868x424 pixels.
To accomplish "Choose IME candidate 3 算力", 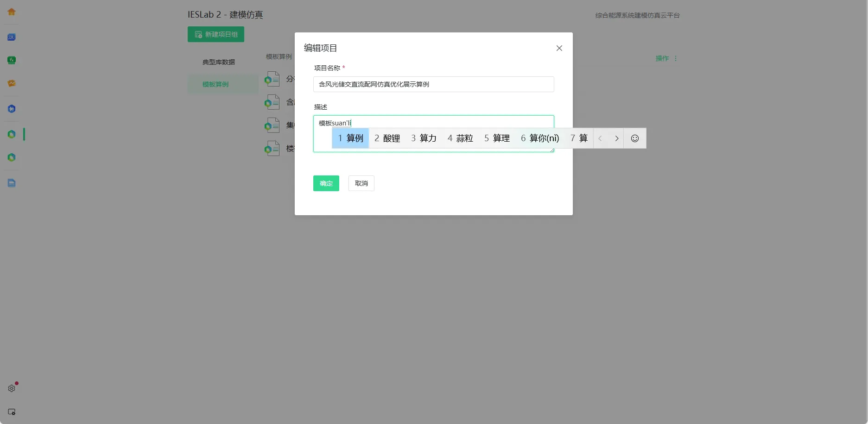I will (424, 138).
